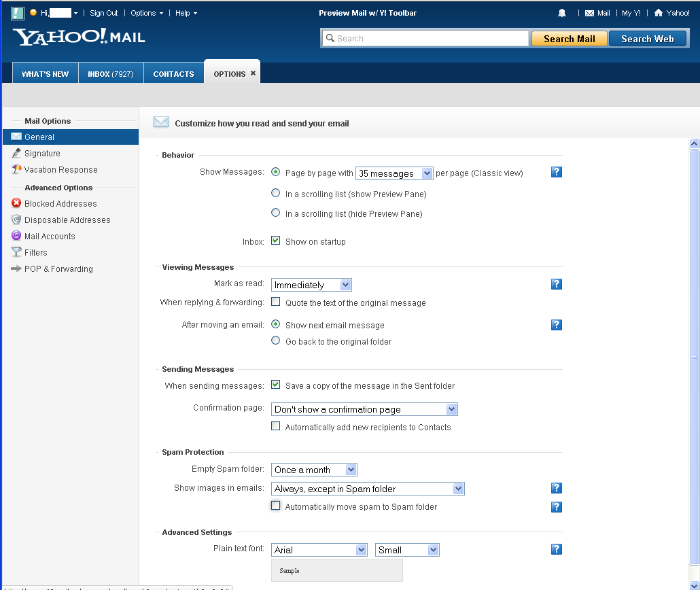Click the Disposable Addresses shield icon
The image size is (700, 590).
coord(17,220)
